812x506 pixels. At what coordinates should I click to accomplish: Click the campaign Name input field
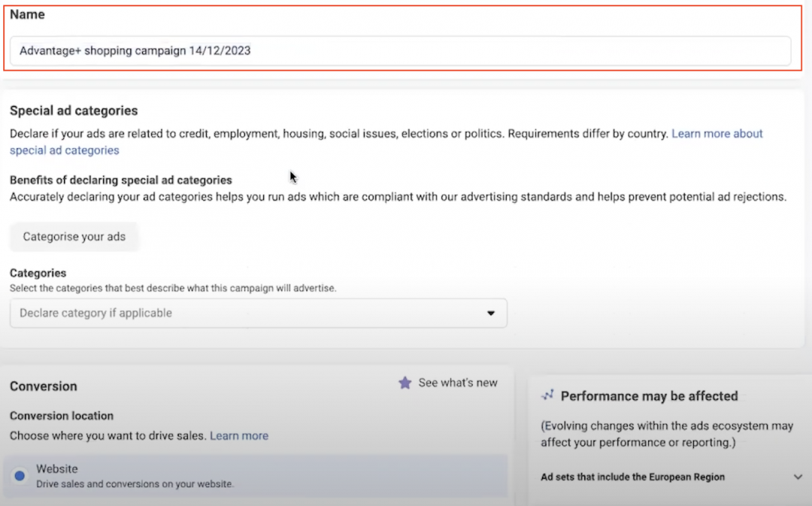pos(400,51)
